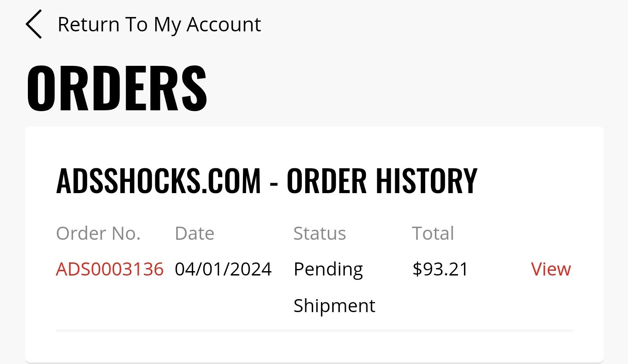The width and height of the screenshot is (628, 364).
Task: Click the order total $93.21
Action: (440, 269)
